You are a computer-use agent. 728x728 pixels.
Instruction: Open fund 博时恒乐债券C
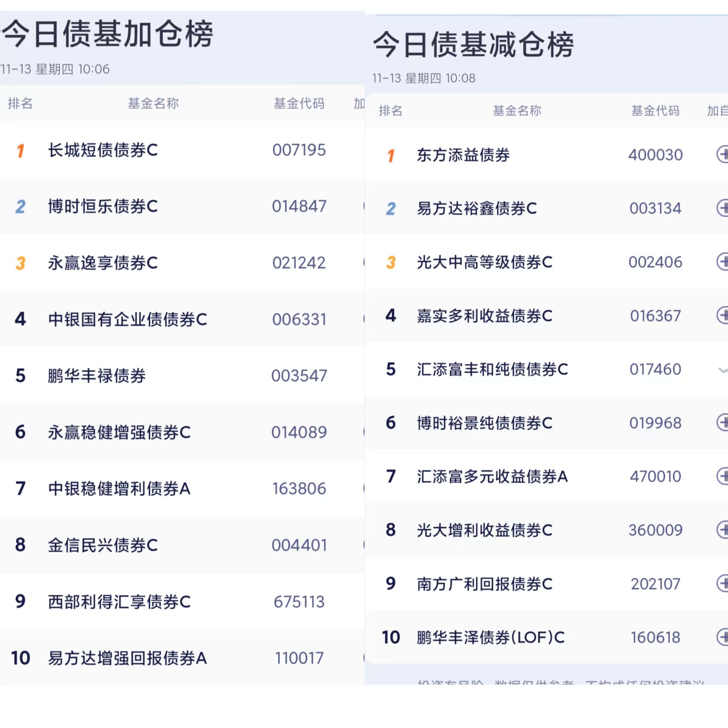(x=103, y=206)
